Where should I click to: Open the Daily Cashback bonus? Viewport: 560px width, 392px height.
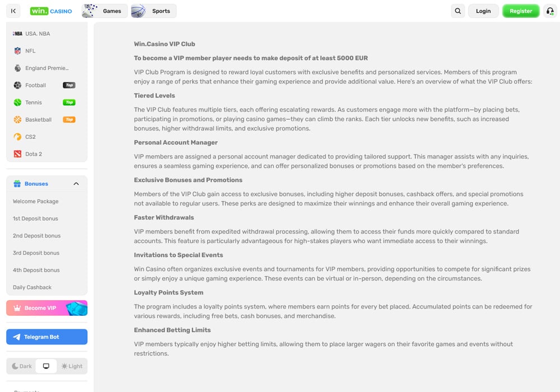32,287
